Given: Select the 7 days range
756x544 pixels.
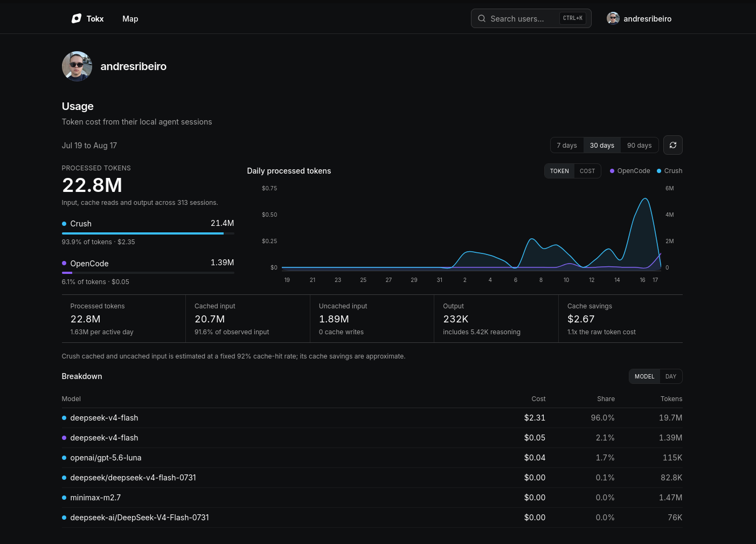Looking at the screenshot, I should [567, 145].
